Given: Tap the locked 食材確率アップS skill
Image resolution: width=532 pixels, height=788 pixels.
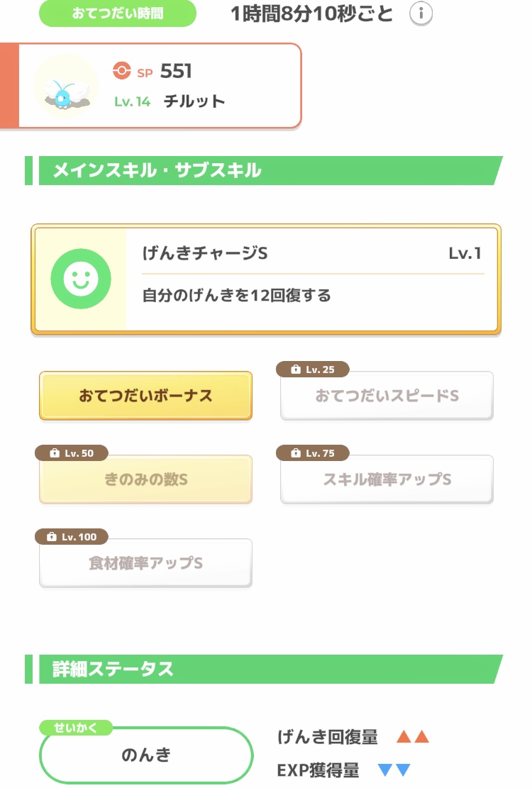Looking at the screenshot, I should (145, 563).
